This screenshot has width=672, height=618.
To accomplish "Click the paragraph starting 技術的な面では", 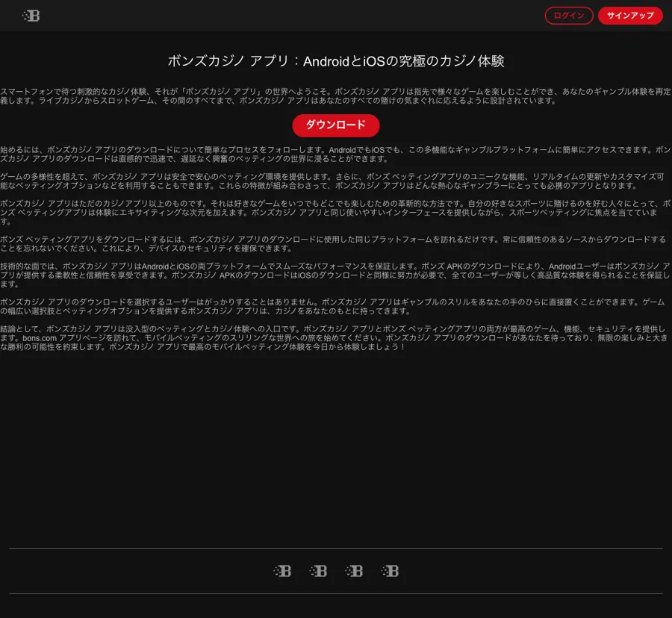I will point(336,275).
